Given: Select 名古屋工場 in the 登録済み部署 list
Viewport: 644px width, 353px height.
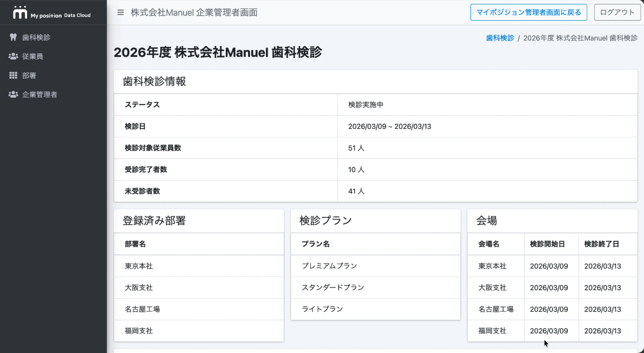Looking at the screenshot, I should coord(199,309).
